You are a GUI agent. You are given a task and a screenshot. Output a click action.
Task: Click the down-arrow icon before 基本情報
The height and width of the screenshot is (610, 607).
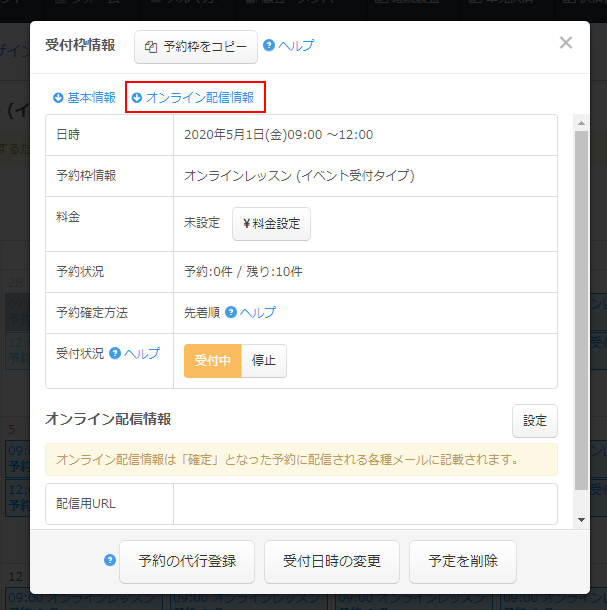pos(58,98)
